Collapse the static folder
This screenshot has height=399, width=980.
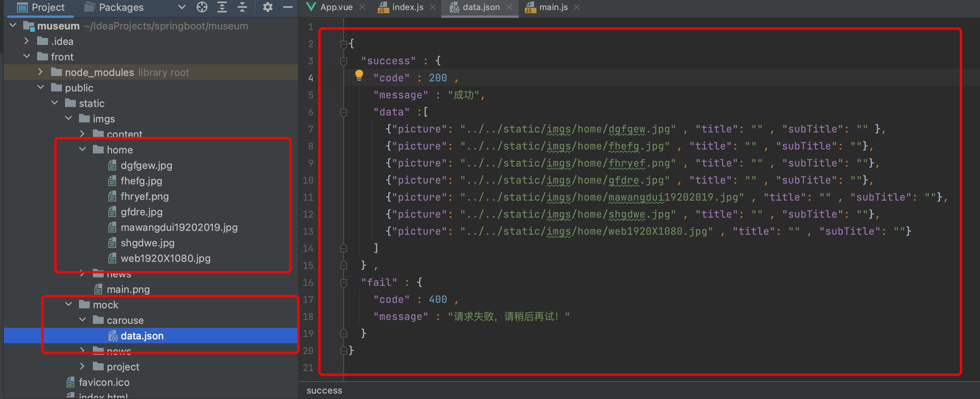pos(55,103)
